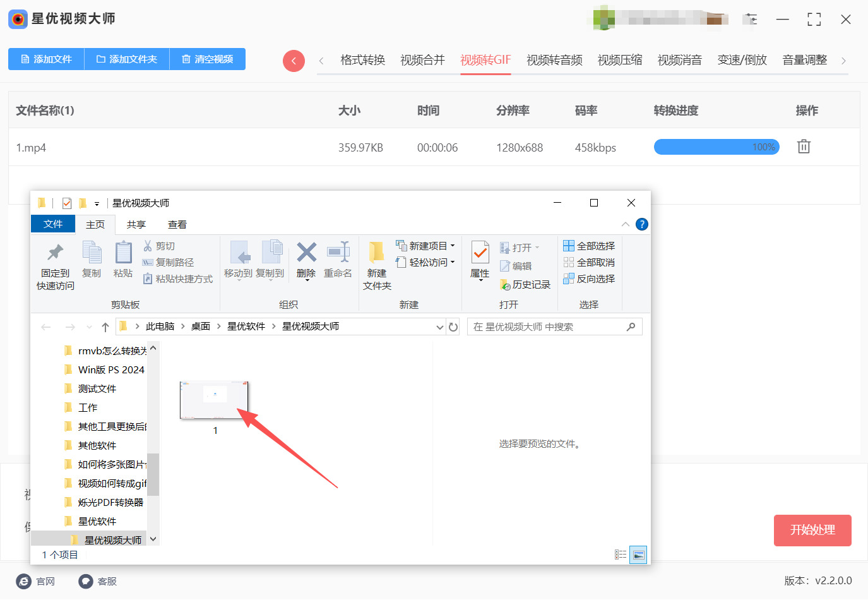Open customer service chat icon
868x600 pixels.
(x=86, y=581)
